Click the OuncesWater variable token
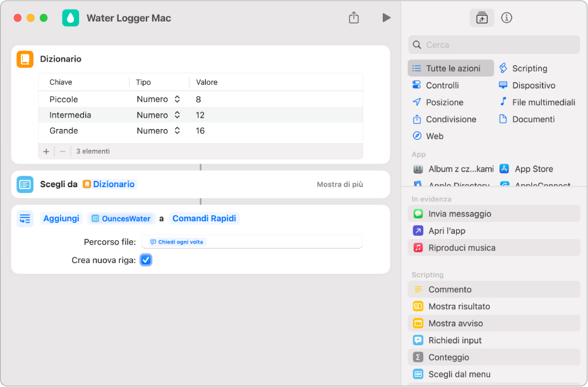588x387 pixels. [121, 218]
